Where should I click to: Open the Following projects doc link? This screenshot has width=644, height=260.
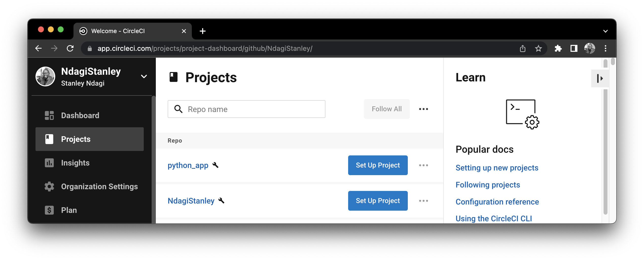487,185
